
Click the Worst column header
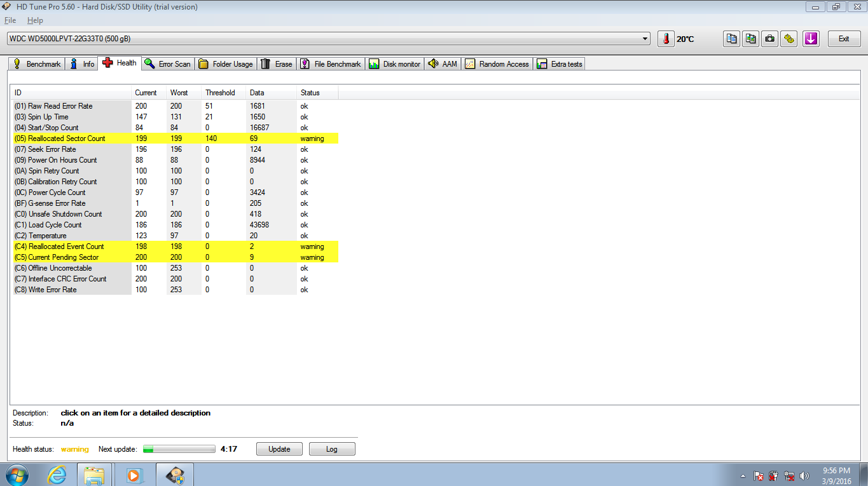184,93
